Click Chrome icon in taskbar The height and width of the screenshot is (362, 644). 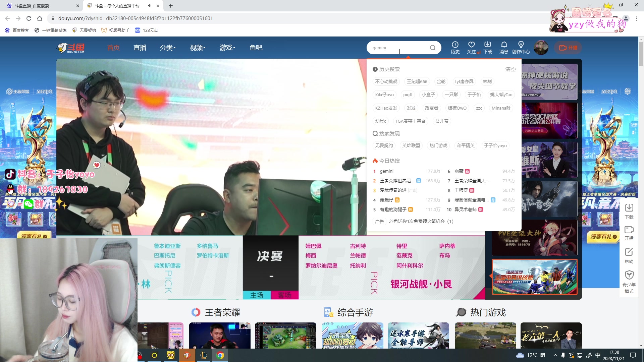click(220, 355)
